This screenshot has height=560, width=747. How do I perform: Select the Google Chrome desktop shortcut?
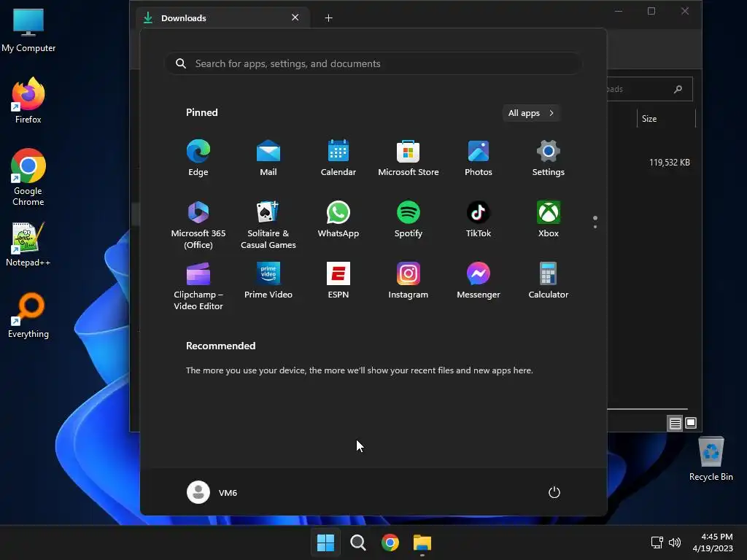28,177
